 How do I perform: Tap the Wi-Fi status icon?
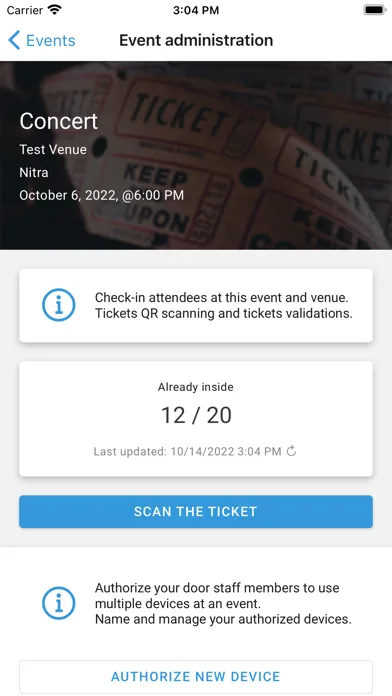pos(55,10)
